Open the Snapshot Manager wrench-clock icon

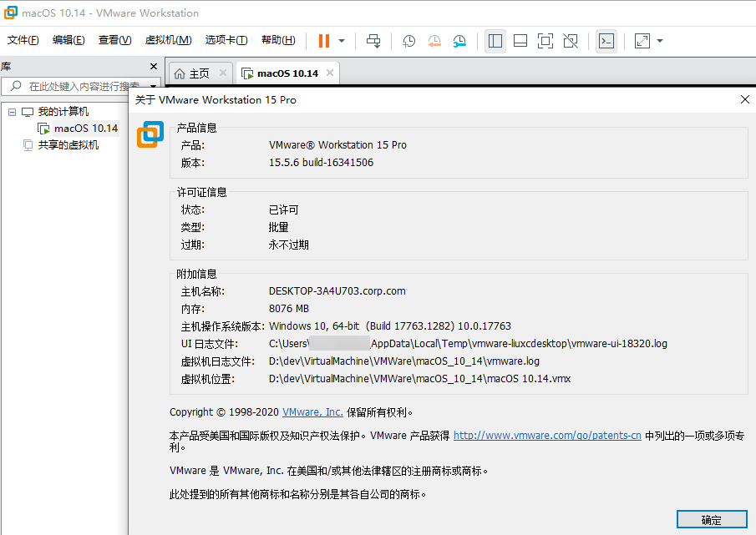pos(459,41)
